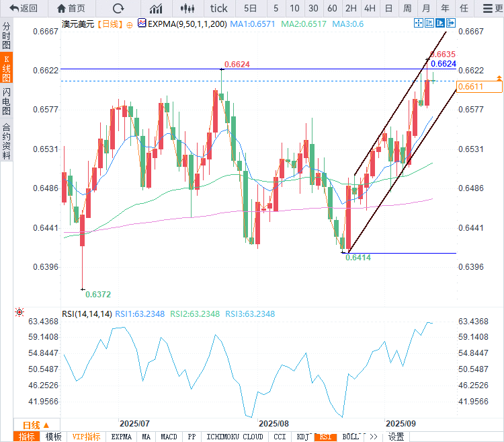Click the EXPMA indicator chart icon
Viewport: 504px width, 442px height.
[x=142, y=24]
